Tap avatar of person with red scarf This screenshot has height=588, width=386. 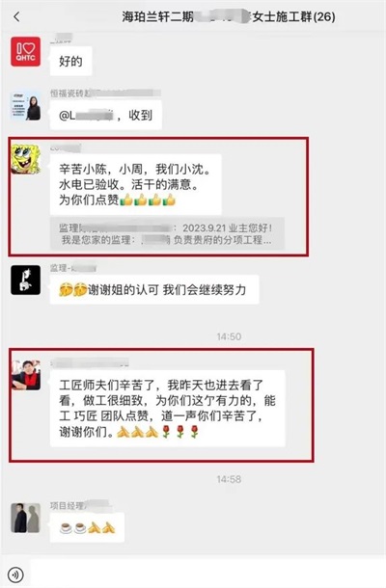[x=25, y=375]
